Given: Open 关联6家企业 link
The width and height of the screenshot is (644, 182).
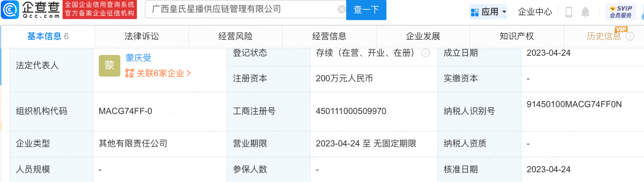Looking at the screenshot, I should (163, 73).
